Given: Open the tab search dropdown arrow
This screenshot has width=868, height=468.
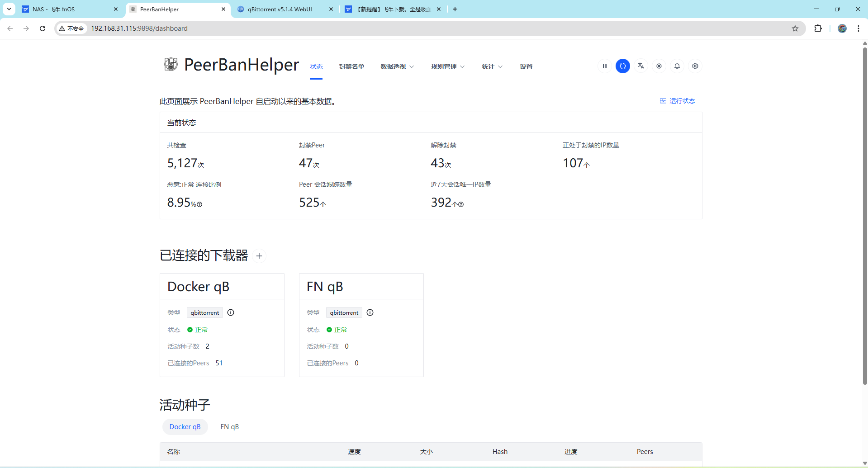Looking at the screenshot, I should click(x=9, y=9).
